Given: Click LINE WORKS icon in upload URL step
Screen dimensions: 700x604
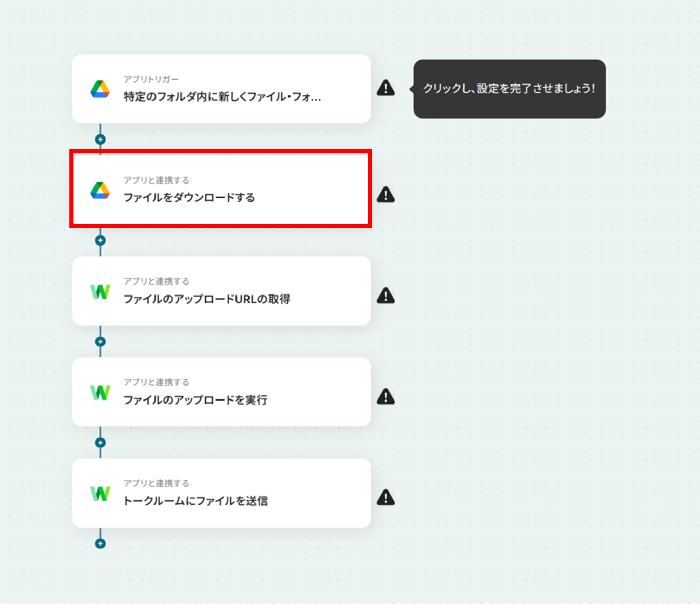Looking at the screenshot, I should pyautogui.click(x=100, y=292).
